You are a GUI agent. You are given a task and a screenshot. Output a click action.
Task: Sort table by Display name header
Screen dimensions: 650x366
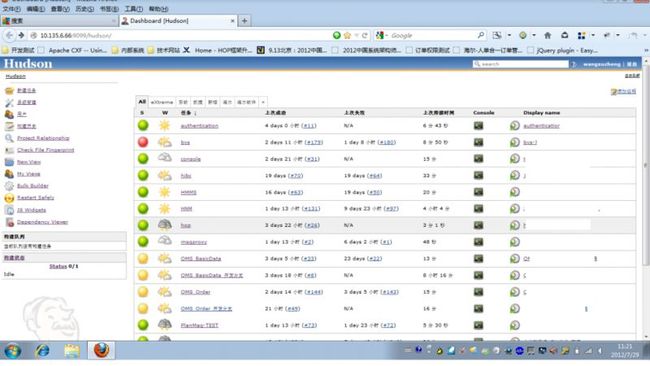tap(541, 113)
